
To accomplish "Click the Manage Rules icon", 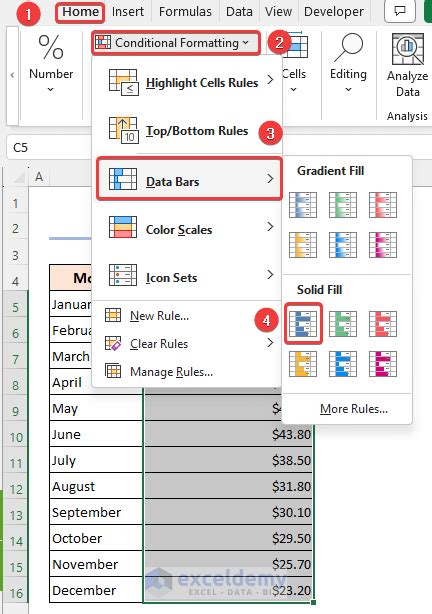I will [113, 371].
